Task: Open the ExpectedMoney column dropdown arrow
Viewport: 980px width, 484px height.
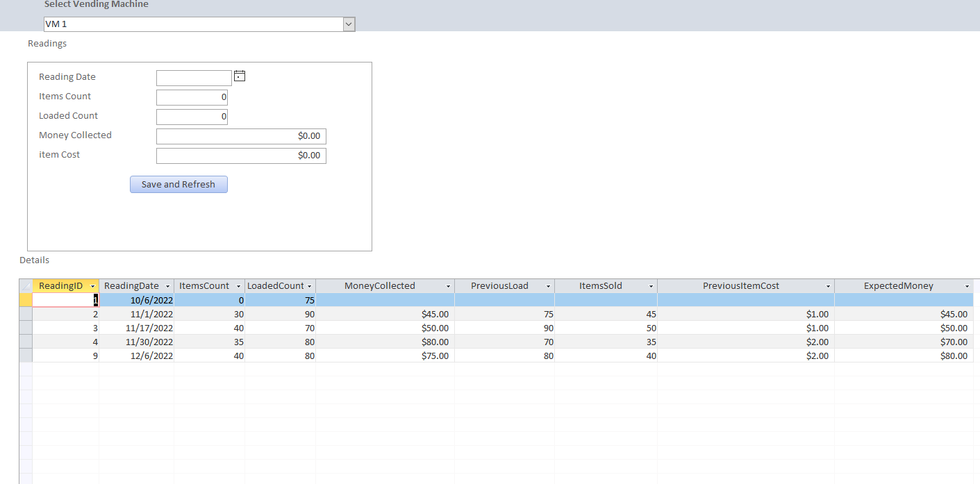Action: [x=967, y=286]
